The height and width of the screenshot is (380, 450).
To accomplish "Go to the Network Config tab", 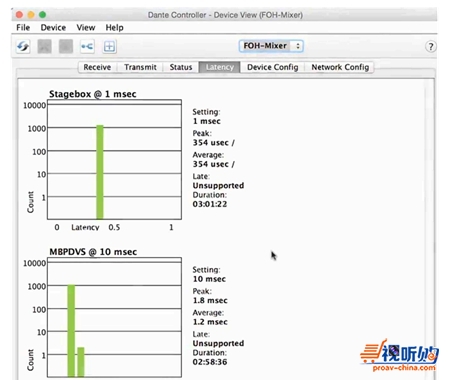I will tap(340, 67).
